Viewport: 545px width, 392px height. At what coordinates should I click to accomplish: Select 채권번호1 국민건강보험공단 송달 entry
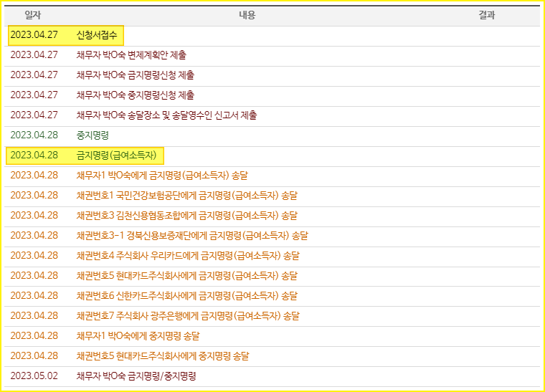pos(187,196)
